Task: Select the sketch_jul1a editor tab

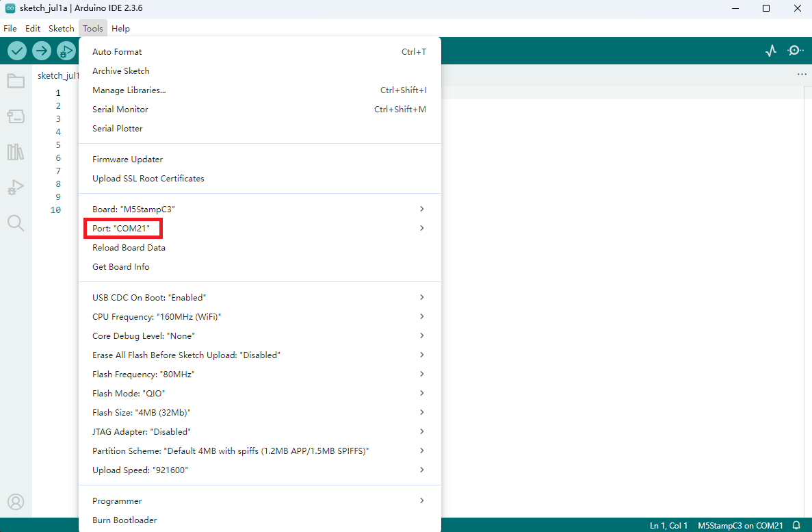Action: (x=57, y=75)
